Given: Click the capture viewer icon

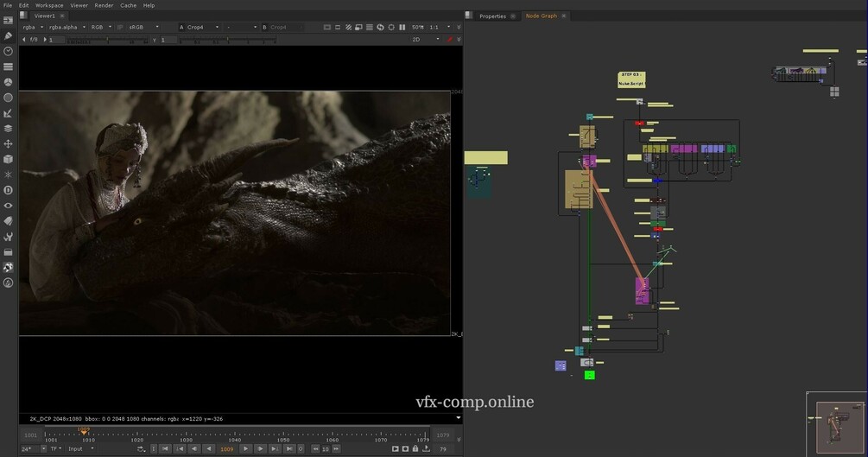Looking at the screenshot, I should click(x=405, y=448).
